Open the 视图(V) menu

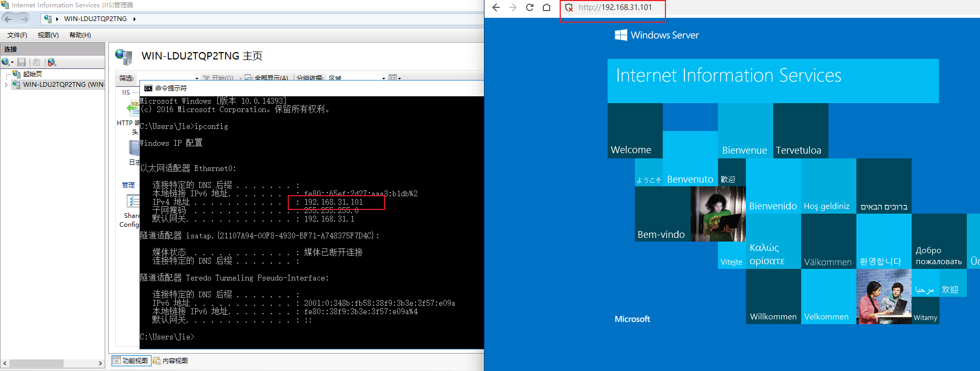click(48, 35)
